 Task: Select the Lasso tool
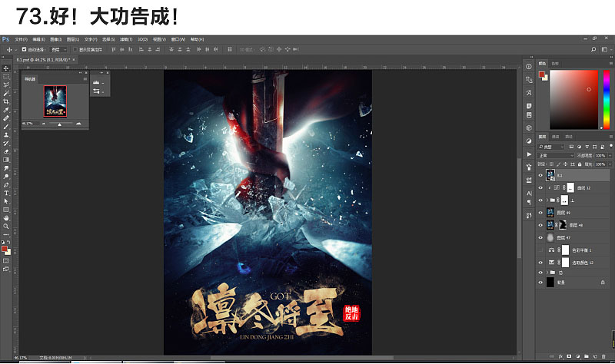(6, 84)
